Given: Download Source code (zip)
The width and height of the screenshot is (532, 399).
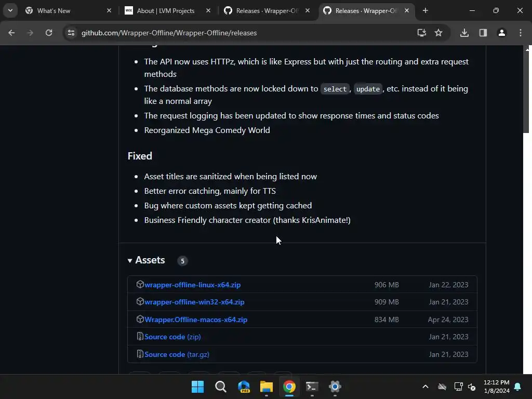Looking at the screenshot, I should (x=172, y=337).
